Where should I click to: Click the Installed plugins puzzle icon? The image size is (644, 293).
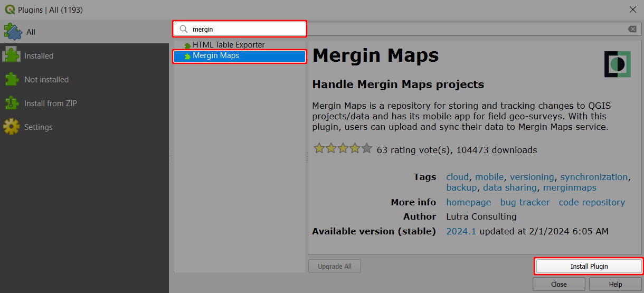coord(12,55)
